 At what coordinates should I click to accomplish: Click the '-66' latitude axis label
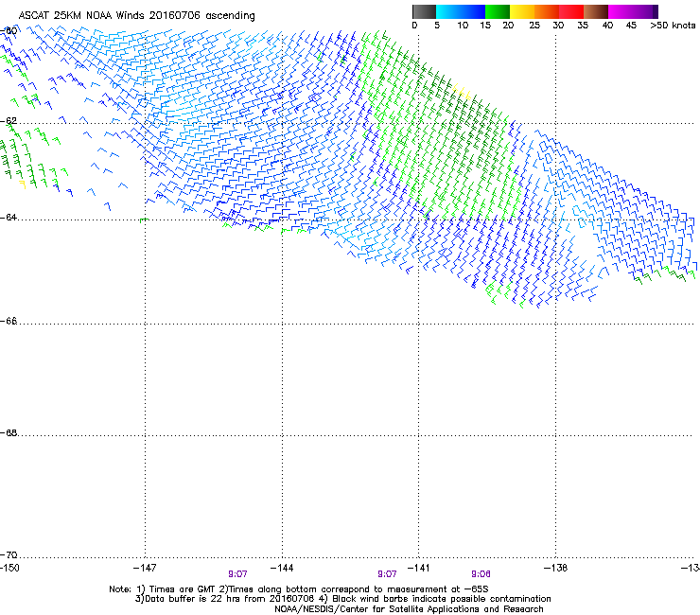coord(9,321)
